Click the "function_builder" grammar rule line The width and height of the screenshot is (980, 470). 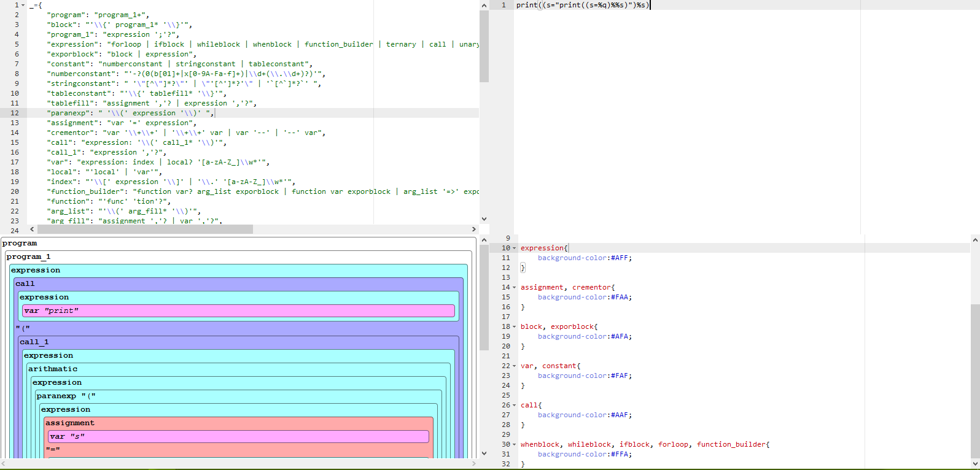tap(263, 191)
